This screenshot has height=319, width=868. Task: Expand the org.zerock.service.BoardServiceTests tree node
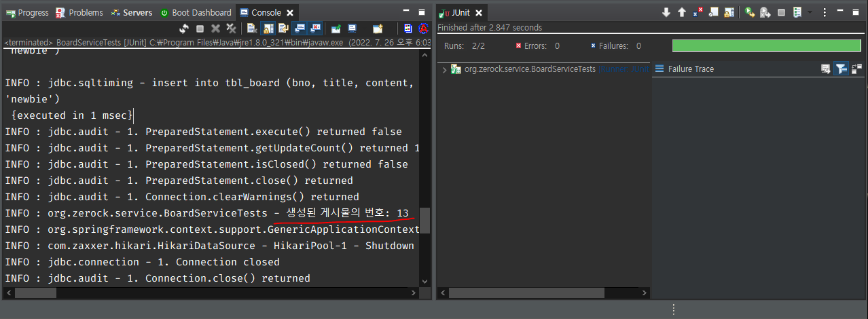[x=444, y=69]
